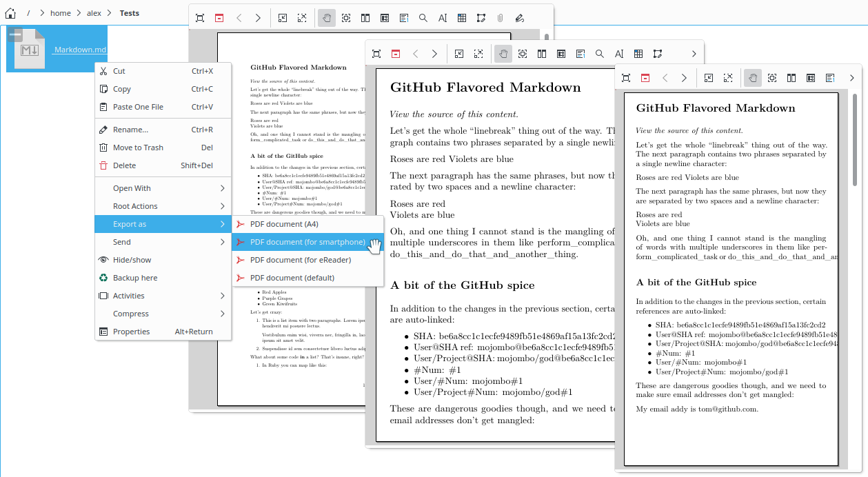The height and width of the screenshot is (477, 868).
Task: Choose text selection tool in leftmost preview
Action: coord(443,18)
